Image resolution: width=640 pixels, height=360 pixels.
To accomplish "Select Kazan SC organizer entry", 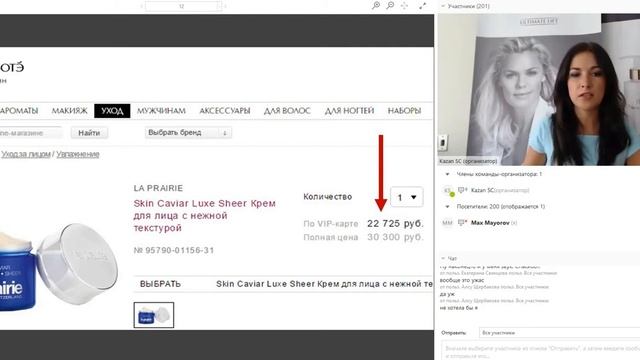I will coord(500,190).
